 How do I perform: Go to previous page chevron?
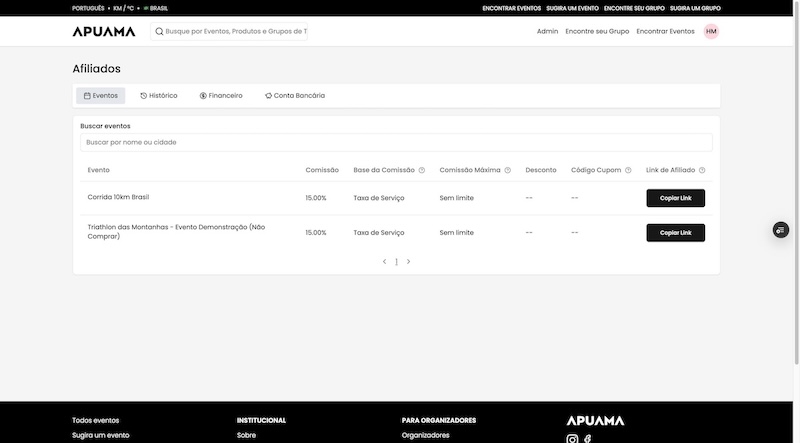[384, 262]
